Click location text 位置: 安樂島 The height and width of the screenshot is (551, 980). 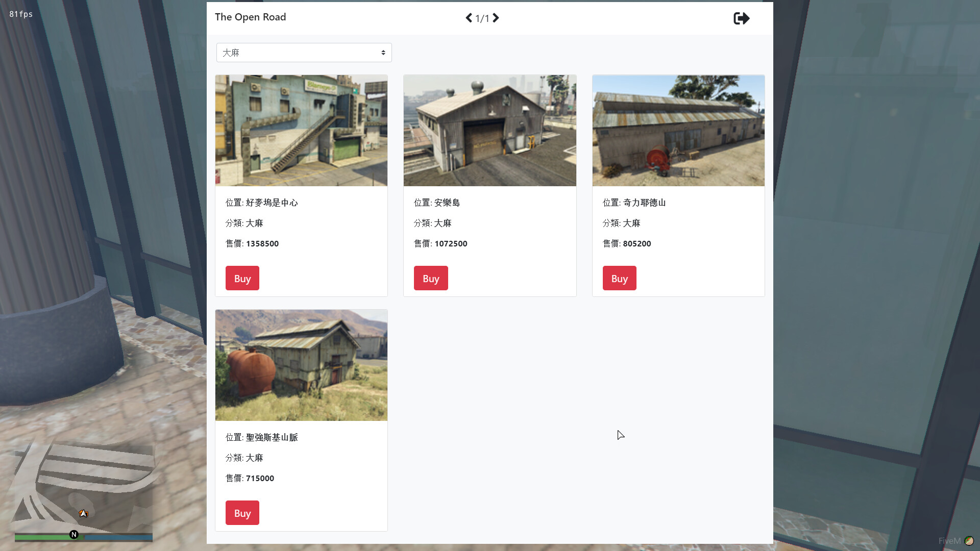437,203
